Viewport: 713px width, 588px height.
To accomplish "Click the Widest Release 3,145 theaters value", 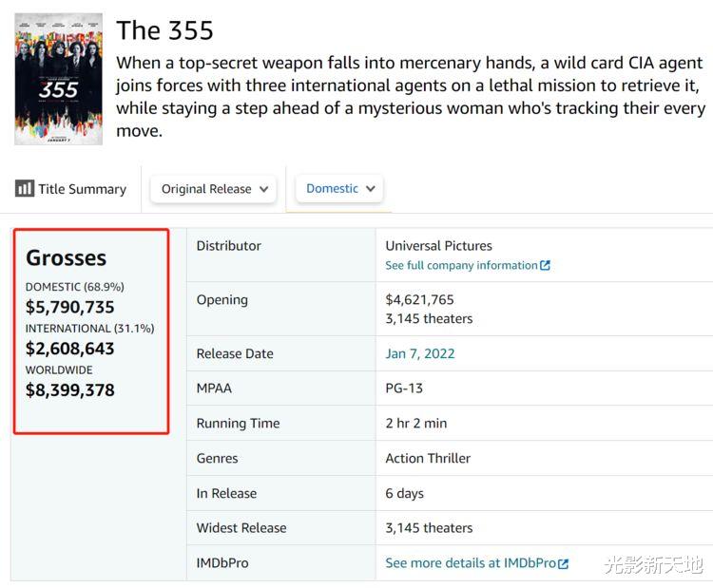I will pos(429,528).
